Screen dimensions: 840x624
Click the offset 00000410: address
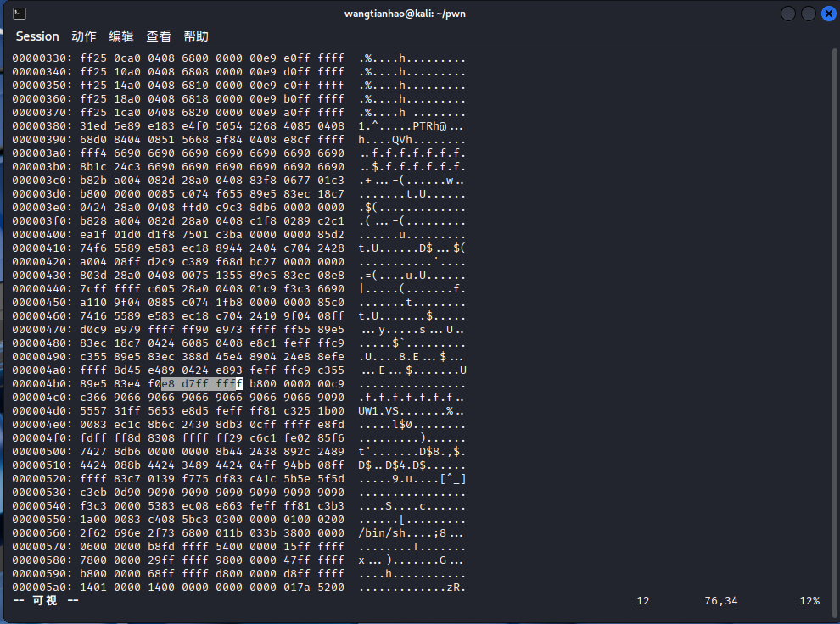(42, 248)
